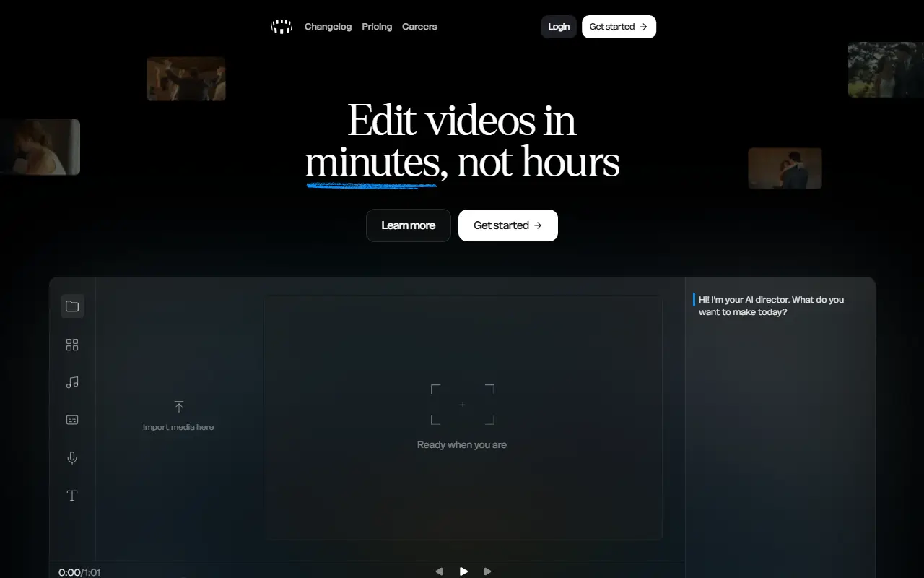
Task: Skip to the next frame arrow
Action: click(488, 571)
